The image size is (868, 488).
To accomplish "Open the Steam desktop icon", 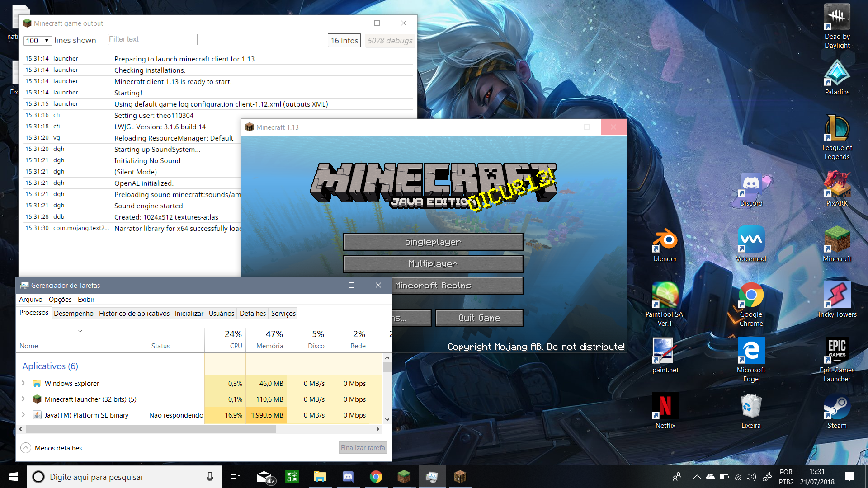I will (x=837, y=408).
